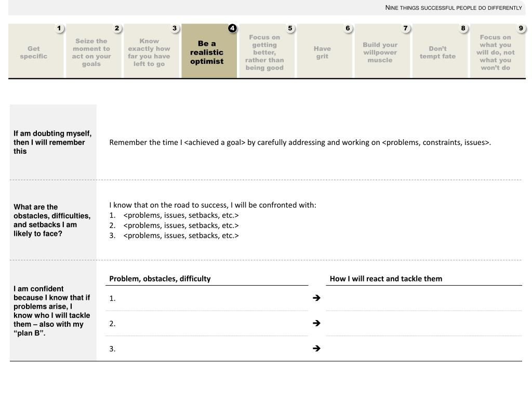This screenshot has width=532, height=399.
Task: Click the problem field numbered 2.
Action: 207,324
